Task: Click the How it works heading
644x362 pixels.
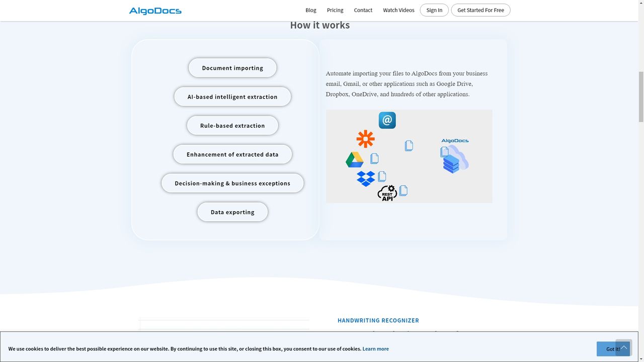Action: click(x=320, y=25)
